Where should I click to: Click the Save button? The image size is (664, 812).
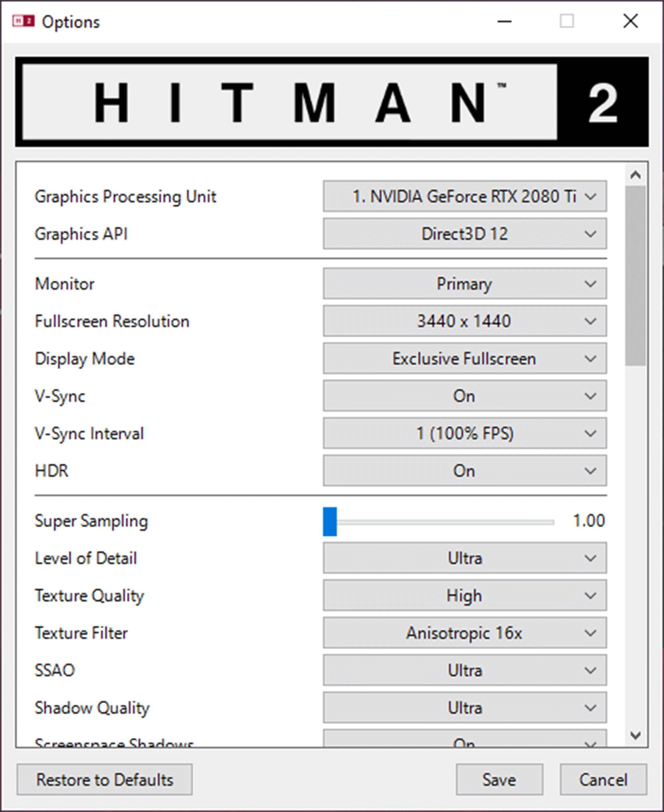pos(499,779)
